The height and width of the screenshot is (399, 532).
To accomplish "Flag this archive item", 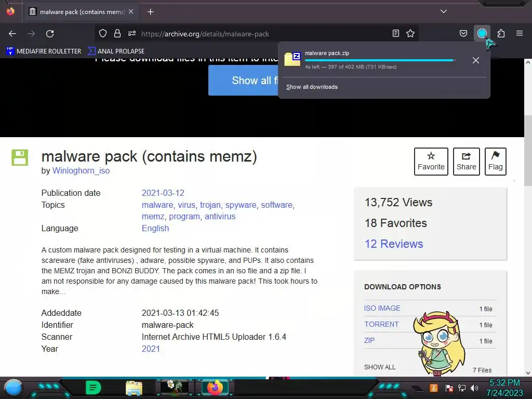I will click(x=495, y=162).
